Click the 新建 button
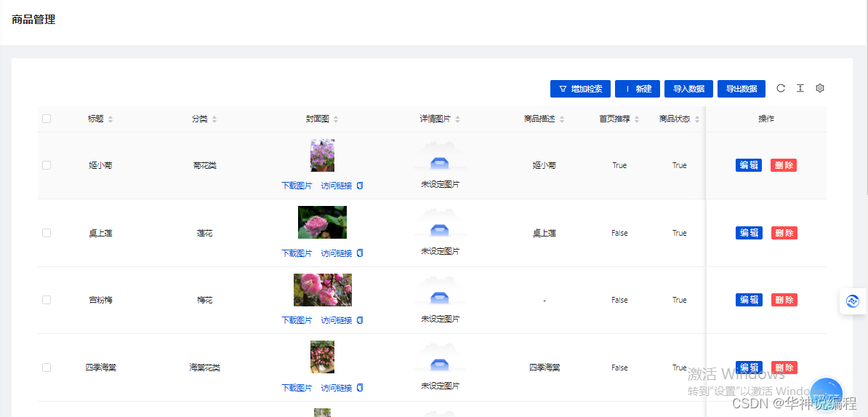 point(637,89)
